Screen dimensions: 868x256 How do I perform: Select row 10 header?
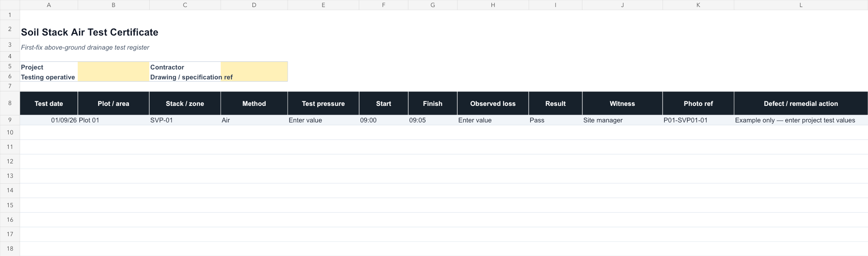tap(10, 132)
